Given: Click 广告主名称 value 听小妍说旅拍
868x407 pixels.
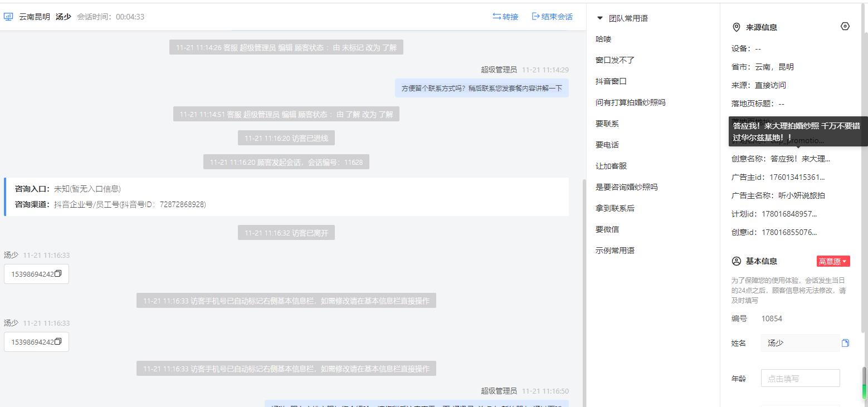Looking at the screenshot, I should (802, 196).
